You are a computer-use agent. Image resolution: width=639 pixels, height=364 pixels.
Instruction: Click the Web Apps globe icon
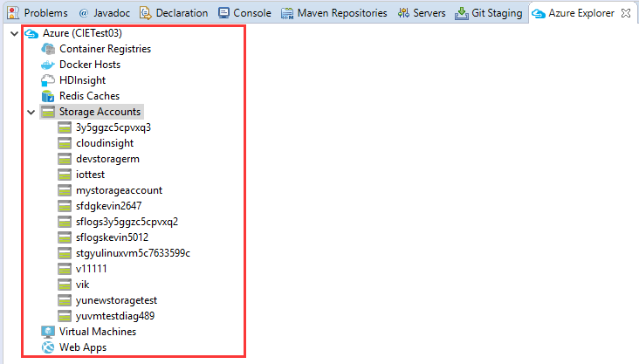(48, 347)
